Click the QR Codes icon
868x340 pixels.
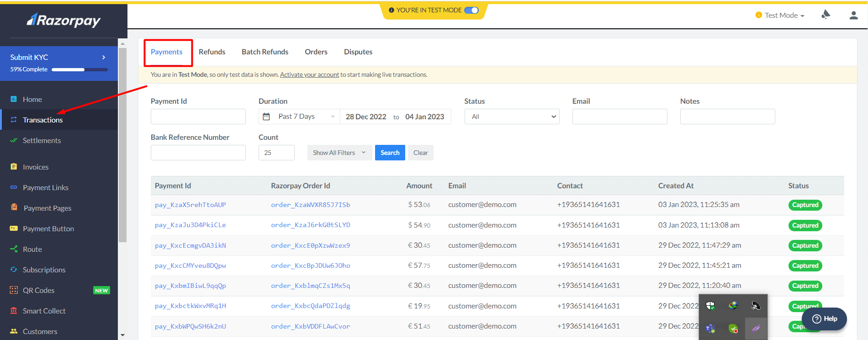click(14, 290)
